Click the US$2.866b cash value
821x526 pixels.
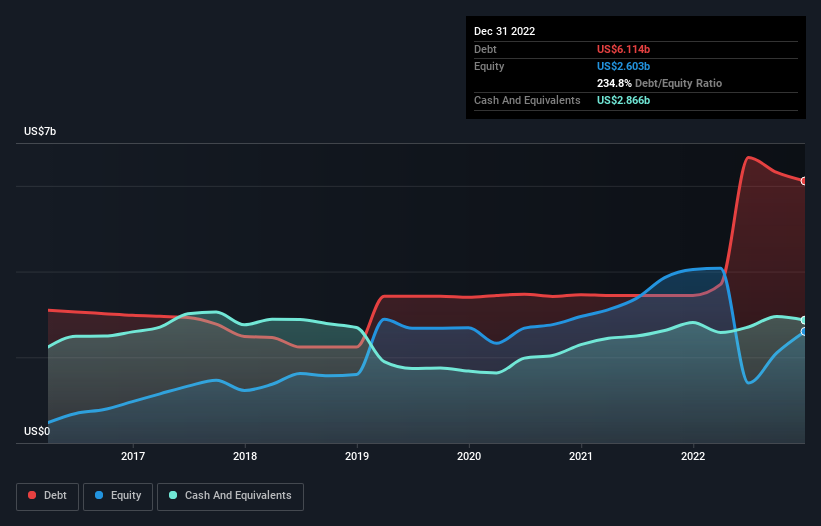click(624, 100)
